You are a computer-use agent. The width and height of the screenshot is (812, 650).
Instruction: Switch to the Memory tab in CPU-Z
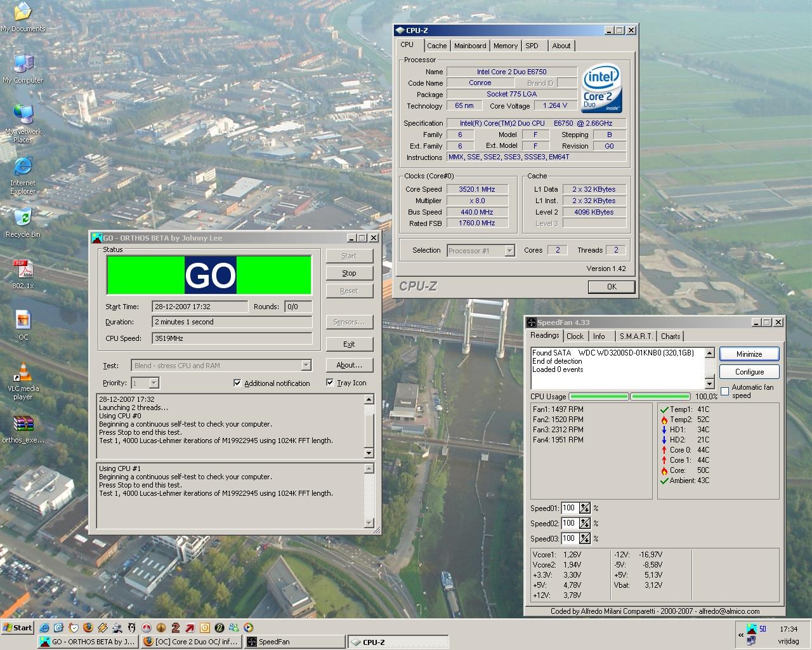pyautogui.click(x=505, y=46)
